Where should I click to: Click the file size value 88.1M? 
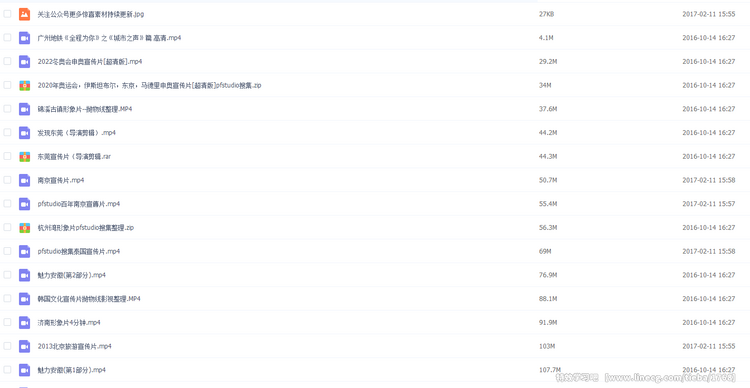click(548, 299)
